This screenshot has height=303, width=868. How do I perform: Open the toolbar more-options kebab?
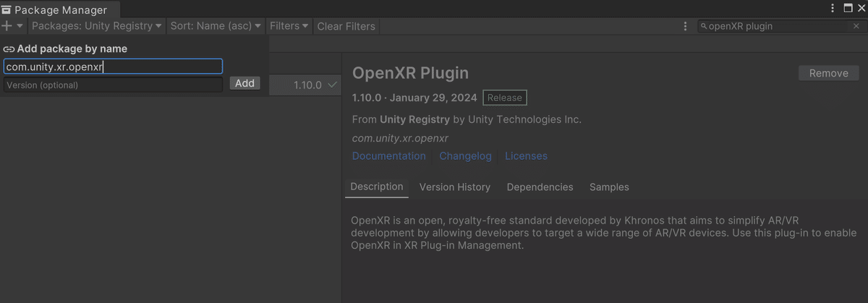(685, 26)
